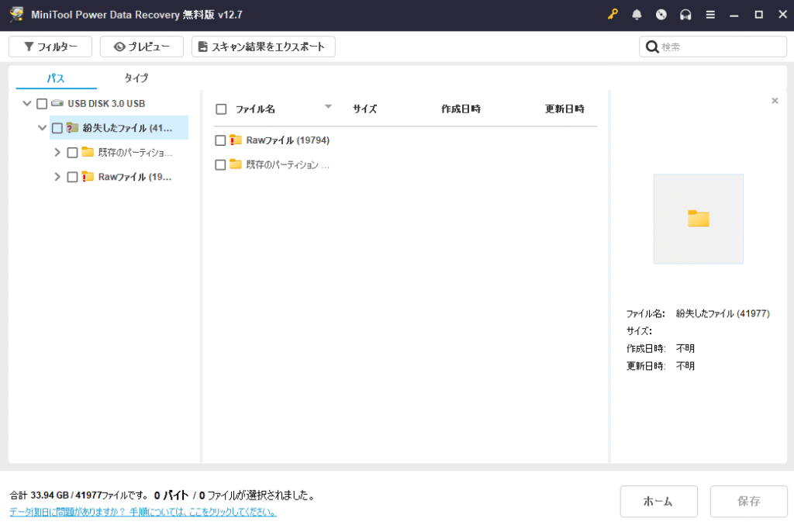Click the key registration icon in title bar
Viewport: 794px width, 532px height.
coord(613,15)
